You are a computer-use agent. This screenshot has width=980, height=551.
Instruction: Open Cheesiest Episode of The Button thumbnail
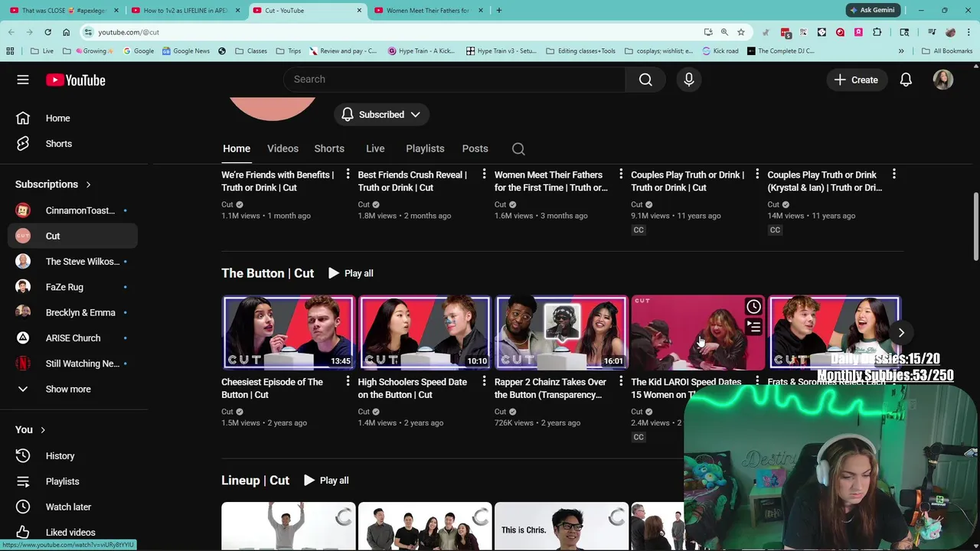(x=288, y=332)
